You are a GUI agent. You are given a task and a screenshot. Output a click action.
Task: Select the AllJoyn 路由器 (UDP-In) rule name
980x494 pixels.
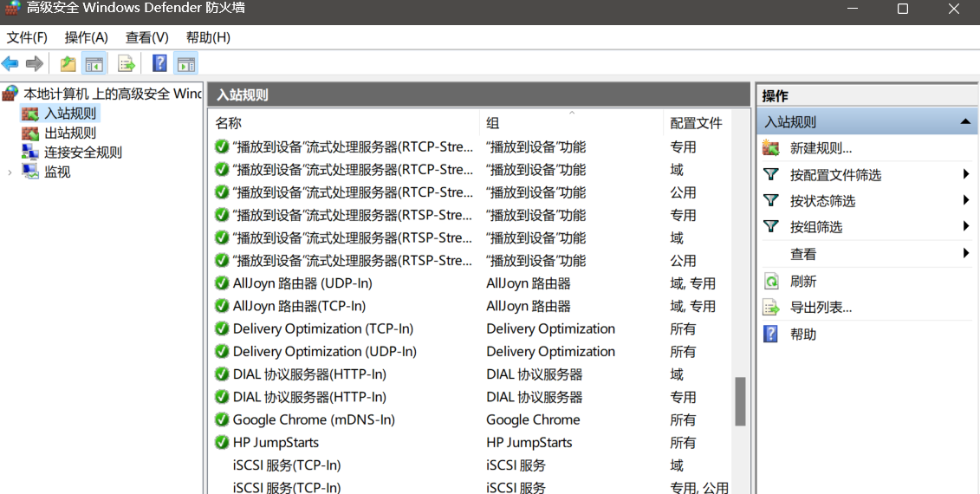coord(302,283)
